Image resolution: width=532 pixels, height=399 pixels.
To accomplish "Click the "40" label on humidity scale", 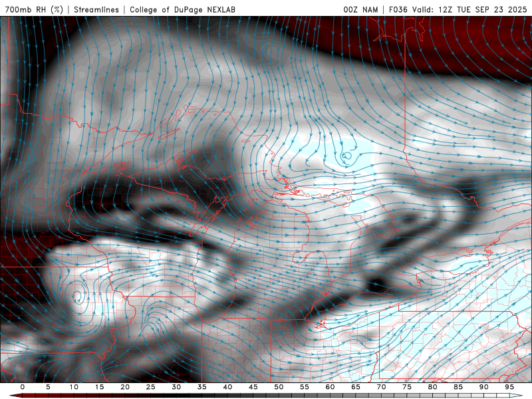I will click(x=227, y=387).
